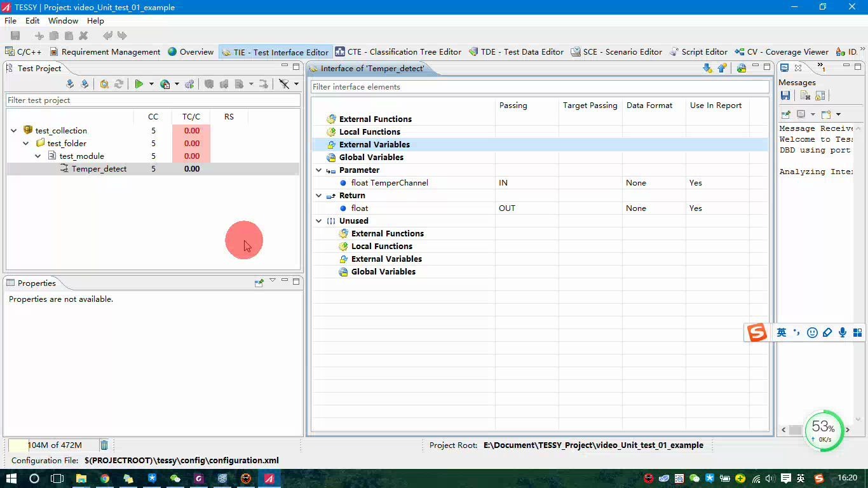Open the File menu
The width and height of the screenshot is (868, 488).
[x=11, y=21]
